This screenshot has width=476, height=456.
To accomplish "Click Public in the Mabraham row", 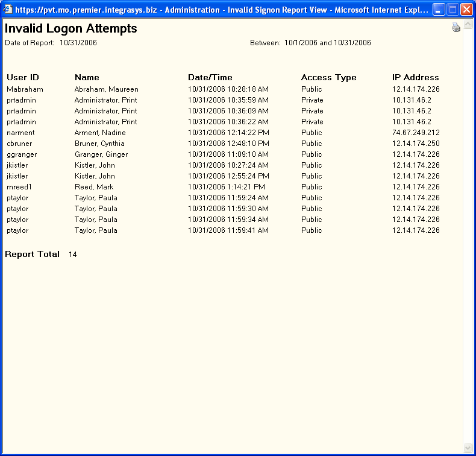I will pyautogui.click(x=312, y=89).
